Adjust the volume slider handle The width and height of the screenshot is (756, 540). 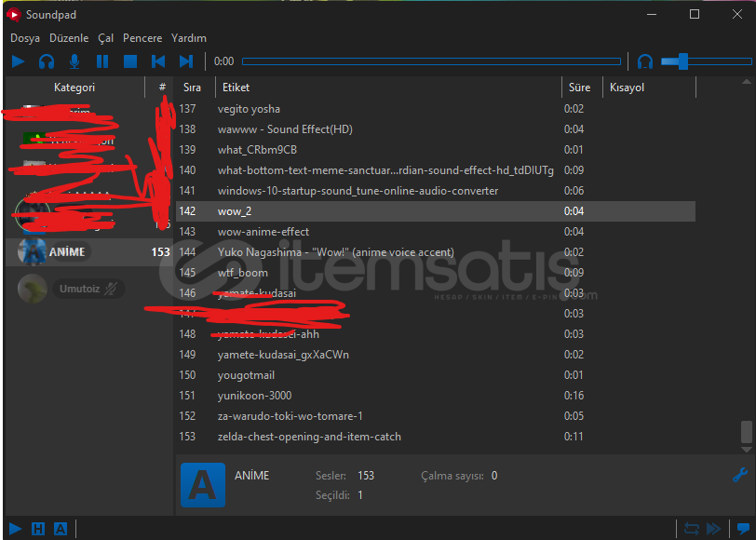[683, 61]
